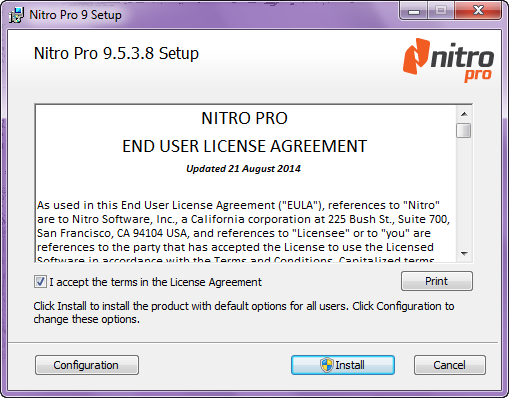Viewport: 509px width, 398px height.
Task: Cancel the Nitro Pro setup
Action: point(450,365)
